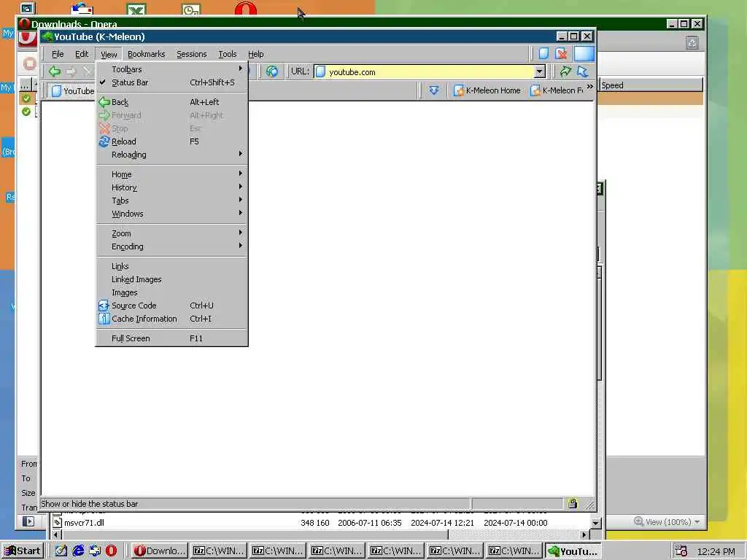Expand the Tabs submenu

(172, 201)
